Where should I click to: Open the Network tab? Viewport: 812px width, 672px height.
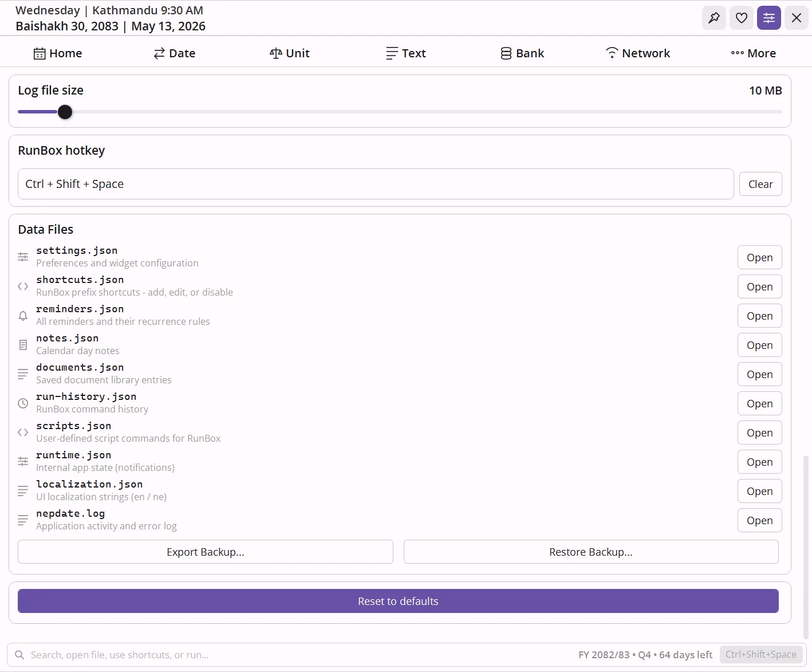point(638,53)
